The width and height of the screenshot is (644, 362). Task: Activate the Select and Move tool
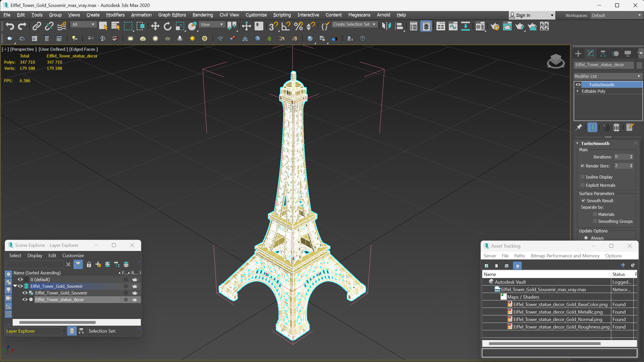click(155, 26)
